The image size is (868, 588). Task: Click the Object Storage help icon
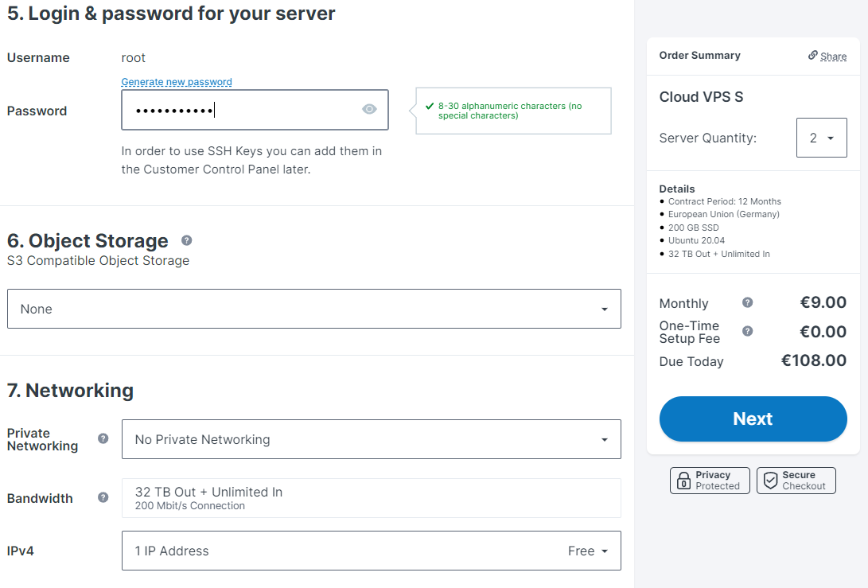point(186,240)
